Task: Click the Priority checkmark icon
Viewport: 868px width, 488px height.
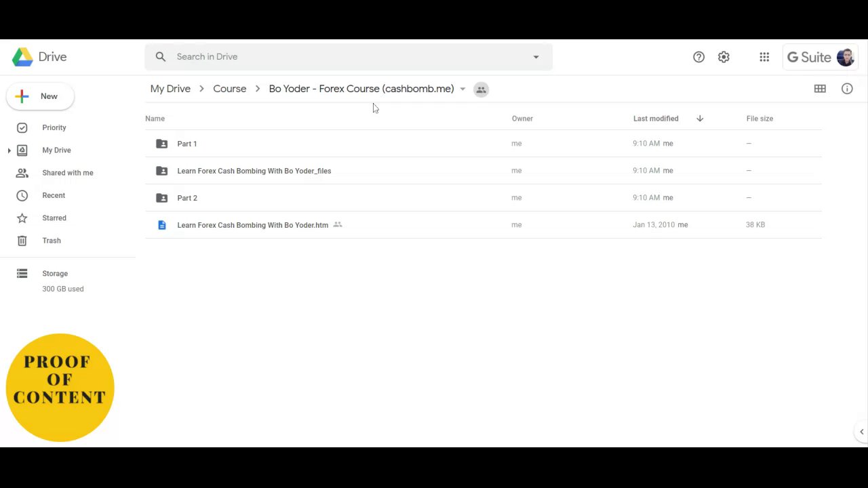Action: 22,127
